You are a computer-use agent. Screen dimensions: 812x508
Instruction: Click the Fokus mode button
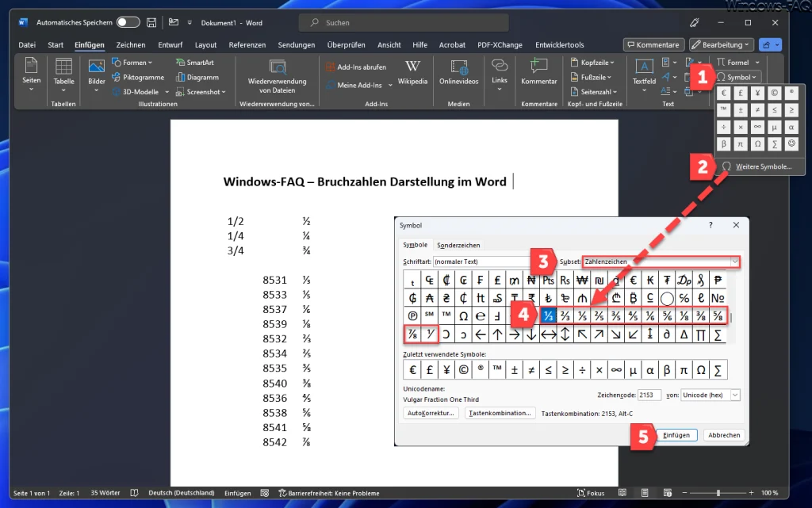pyautogui.click(x=591, y=493)
